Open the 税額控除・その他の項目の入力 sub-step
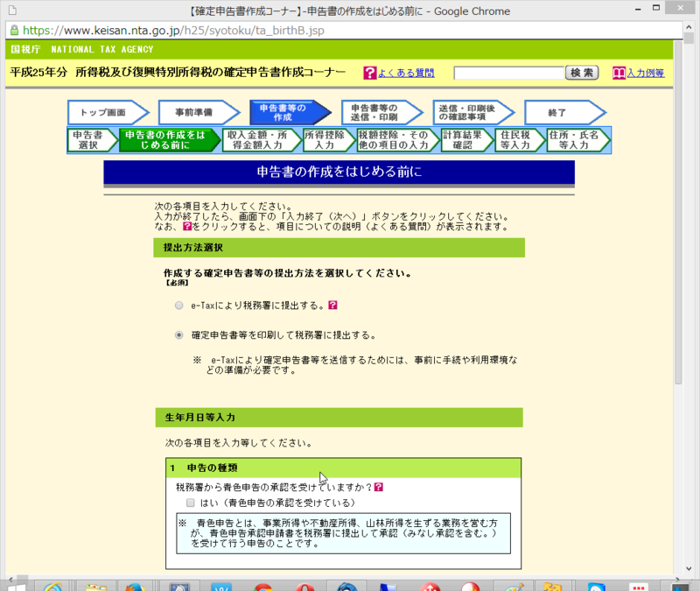The width and height of the screenshot is (700, 591). click(x=398, y=140)
